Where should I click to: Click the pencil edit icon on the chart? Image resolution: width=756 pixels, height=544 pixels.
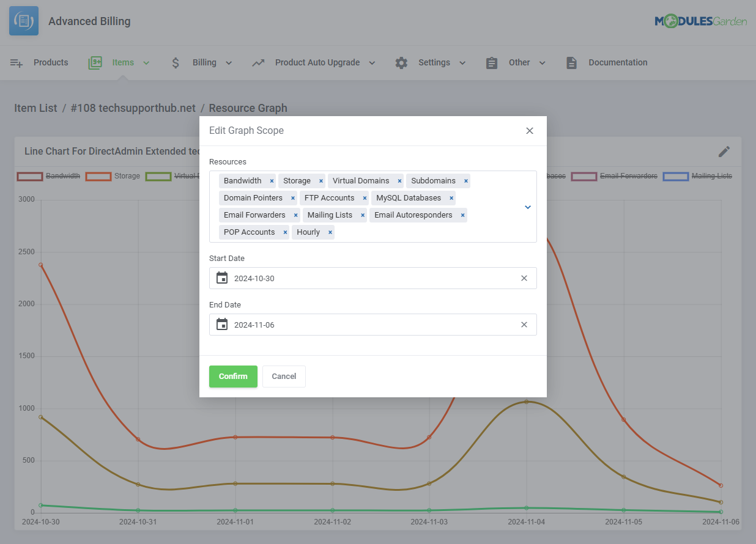pyautogui.click(x=724, y=151)
